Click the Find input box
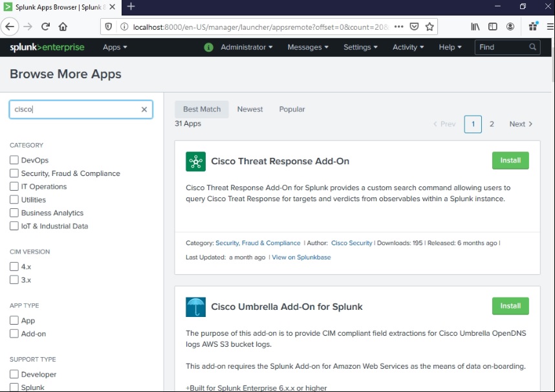 [x=507, y=47]
